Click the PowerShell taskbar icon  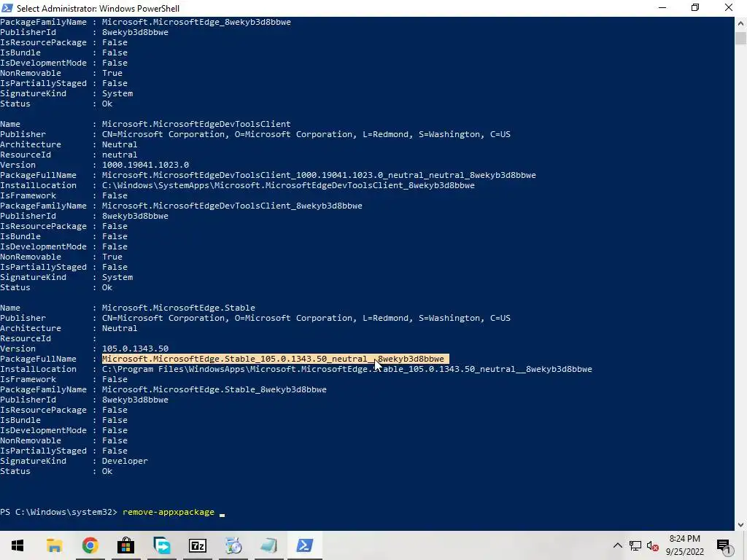(305, 545)
